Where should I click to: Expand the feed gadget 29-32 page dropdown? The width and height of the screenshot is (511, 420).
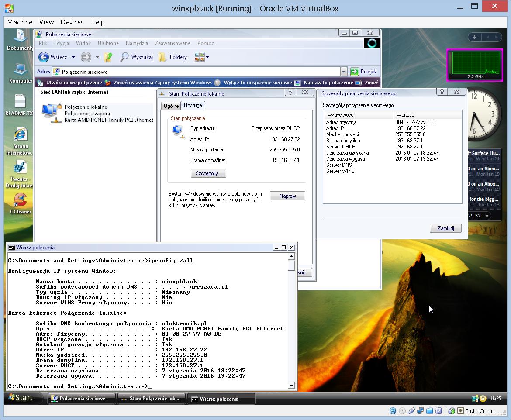click(x=487, y=216)
